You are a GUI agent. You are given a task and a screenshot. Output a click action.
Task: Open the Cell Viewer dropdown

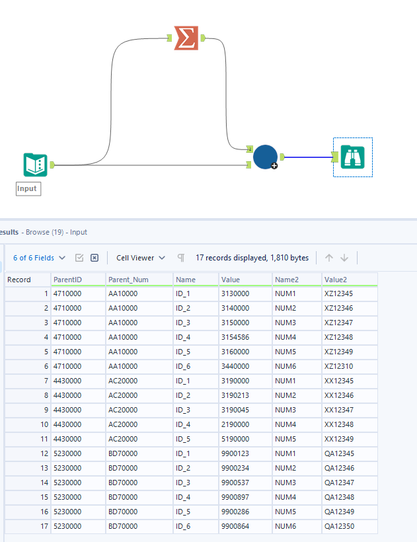click(140, 258)
